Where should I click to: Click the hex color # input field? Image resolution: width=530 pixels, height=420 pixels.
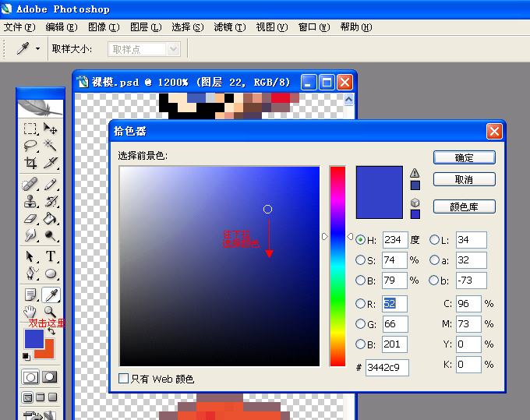click(x=387, y=367)
